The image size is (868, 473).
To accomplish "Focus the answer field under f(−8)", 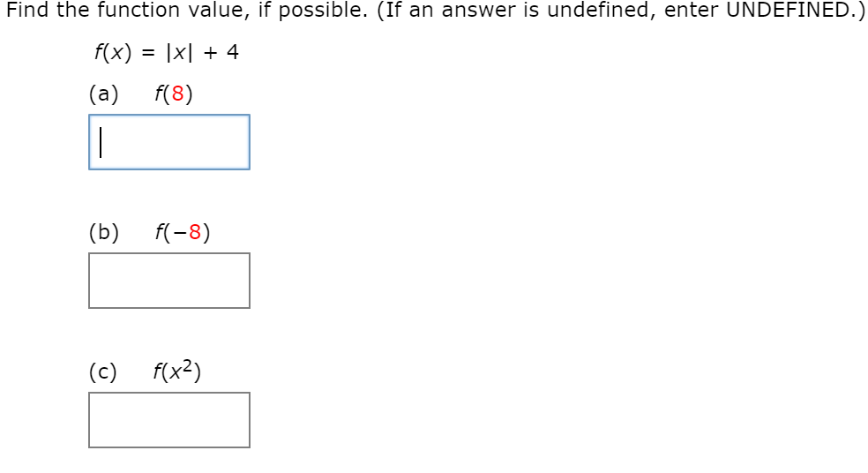I will pyautogui.click(x=169, y=281).
